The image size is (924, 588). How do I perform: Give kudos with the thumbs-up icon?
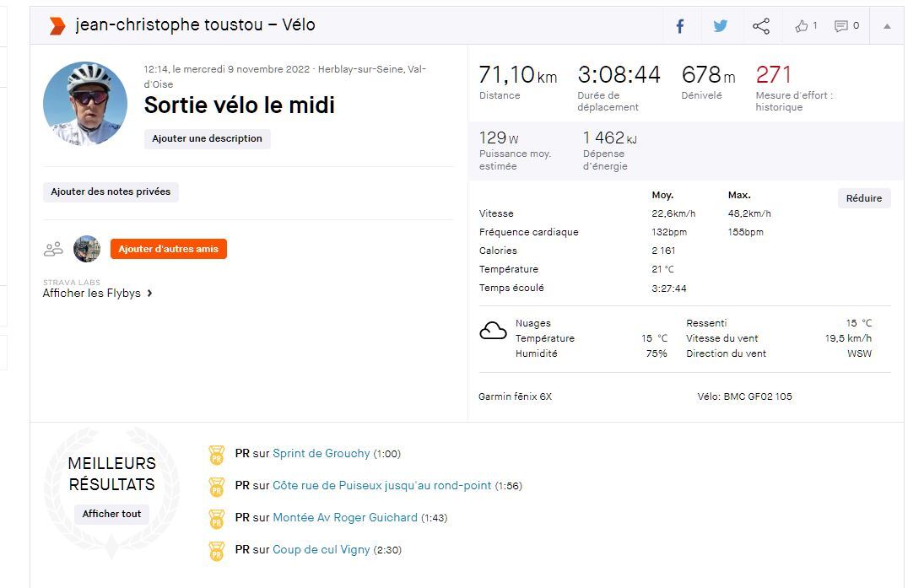(802, 26)
